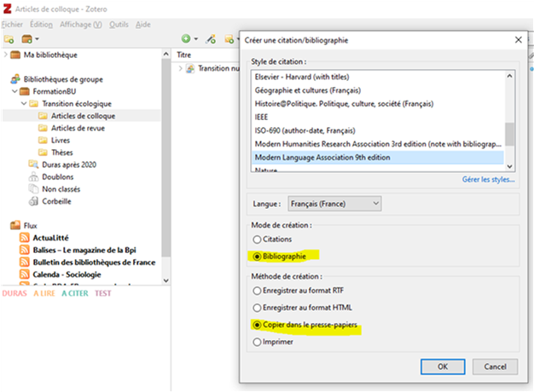The image size is (534, 392).
Task: Click the Doublons duplicates icon
Action: pos(33,177)
